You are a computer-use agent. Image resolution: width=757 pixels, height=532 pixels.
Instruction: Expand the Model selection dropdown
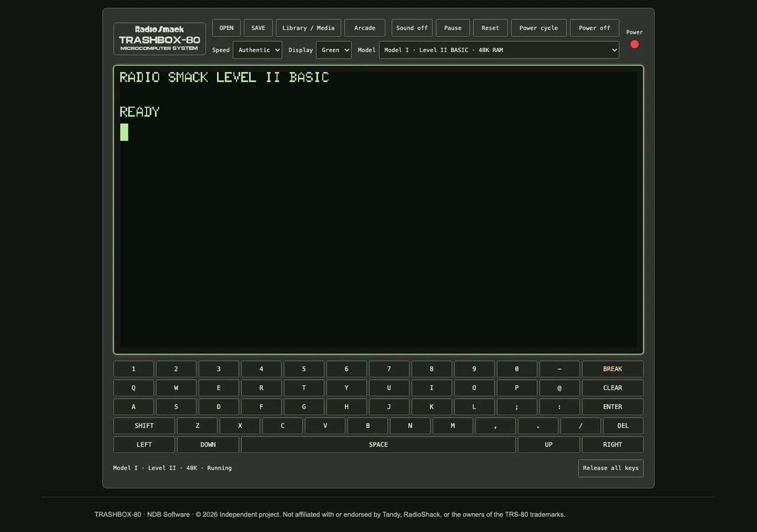click(499, 50)
